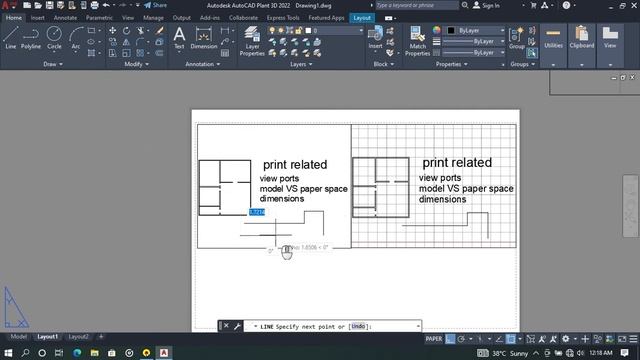This screenshot has height=360, width=640.
Task: Click the Hatch tool icon
Action: pos(91,53)
